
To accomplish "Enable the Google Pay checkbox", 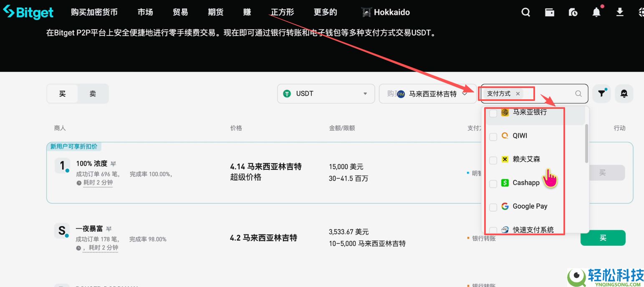I will 493,206.
